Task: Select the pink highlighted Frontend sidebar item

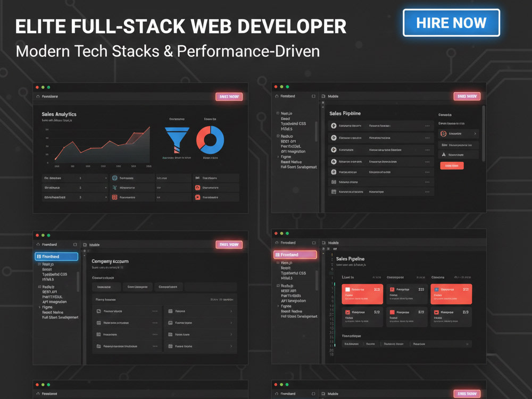Action: click(x=295, y=255)
